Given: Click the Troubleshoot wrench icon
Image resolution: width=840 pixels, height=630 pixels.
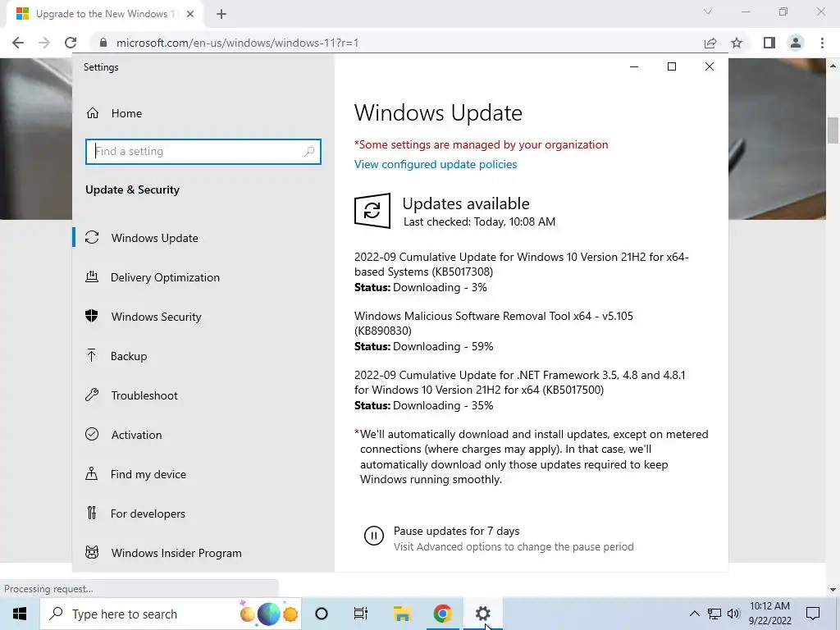Looking at the screenshot, I should click(x=92, y=395).
